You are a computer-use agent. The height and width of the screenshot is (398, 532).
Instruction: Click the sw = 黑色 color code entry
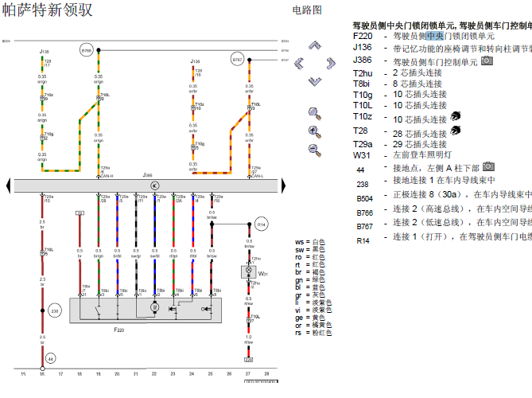tap(310, 250)
